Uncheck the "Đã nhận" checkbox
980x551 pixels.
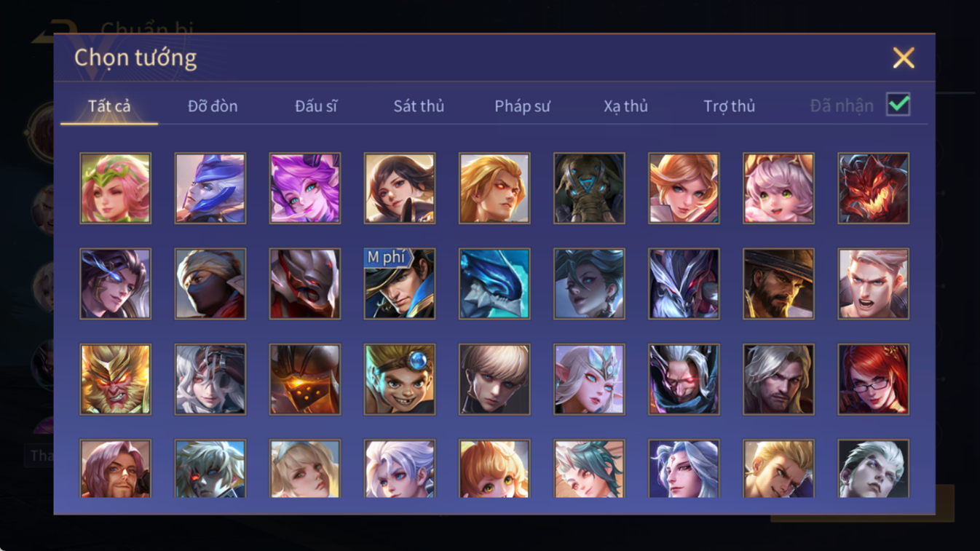898,105
